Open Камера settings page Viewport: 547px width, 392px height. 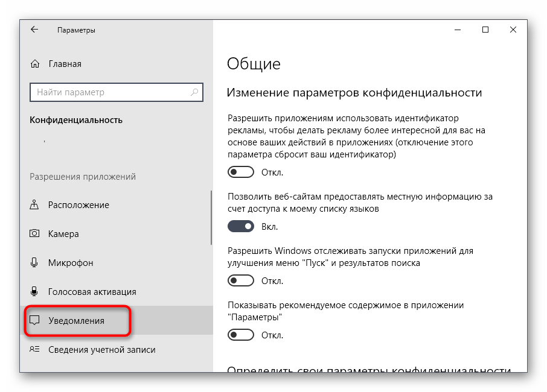[x=116, y=234]
